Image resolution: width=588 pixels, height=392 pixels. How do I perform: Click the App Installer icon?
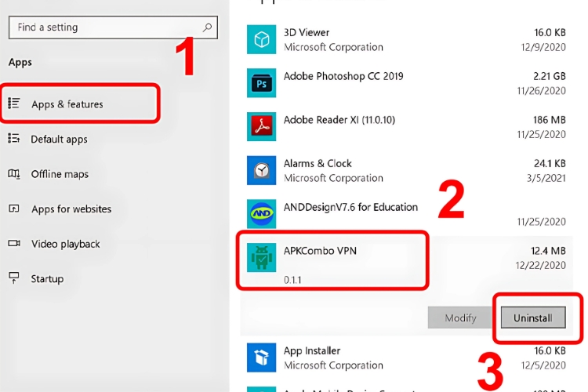coord(261,358)
